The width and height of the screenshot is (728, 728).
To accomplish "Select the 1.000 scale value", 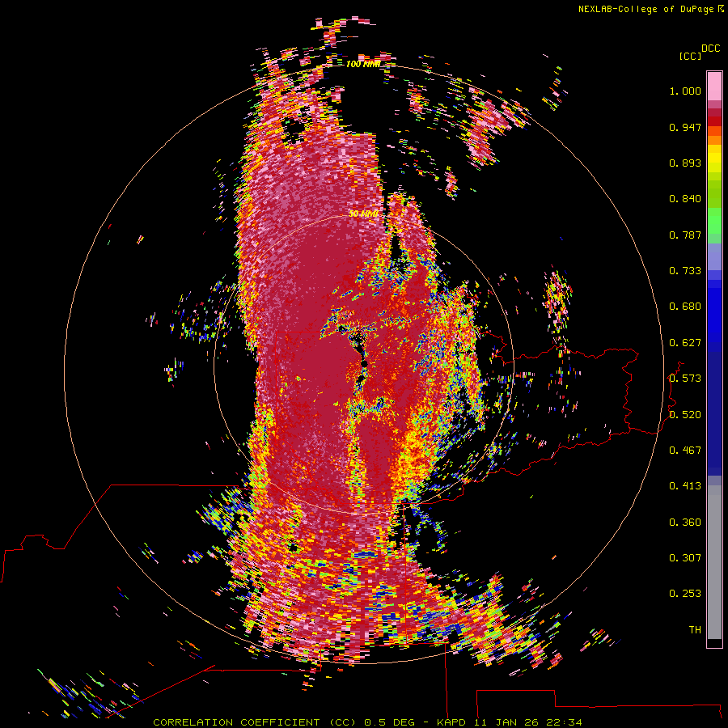I will pos(685,91).
